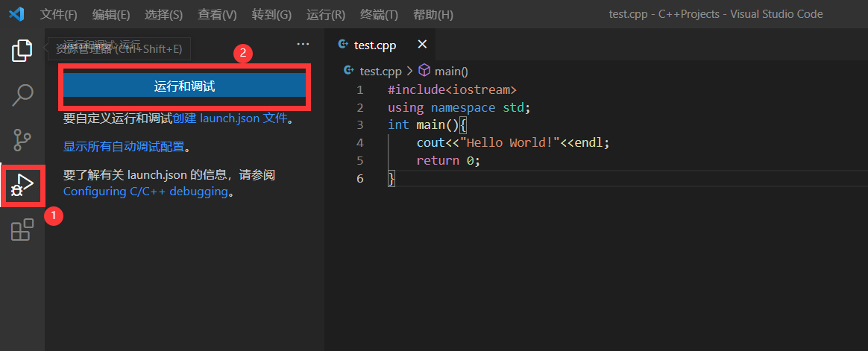Close the test.cpp editor tab

422,44
